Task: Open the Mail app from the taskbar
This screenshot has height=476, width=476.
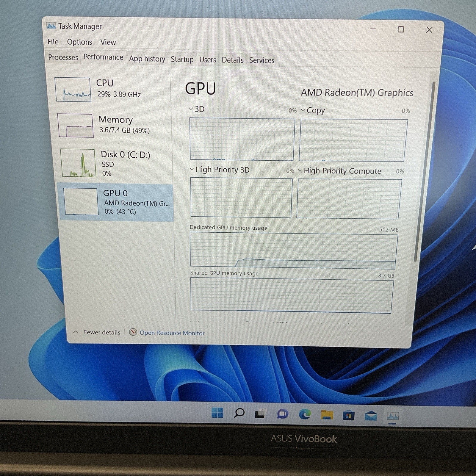Action: pyautogui.click(x=370, y=416)
